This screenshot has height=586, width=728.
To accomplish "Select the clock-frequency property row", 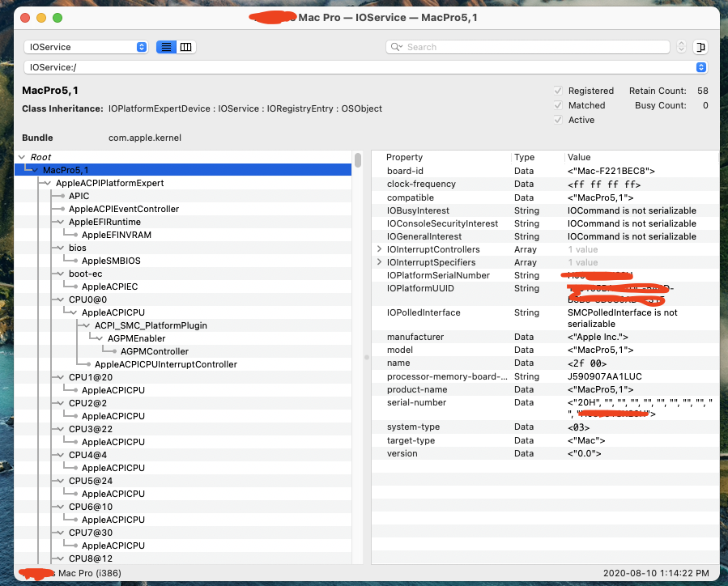I will pyautogui.click(x=546, y=185).
